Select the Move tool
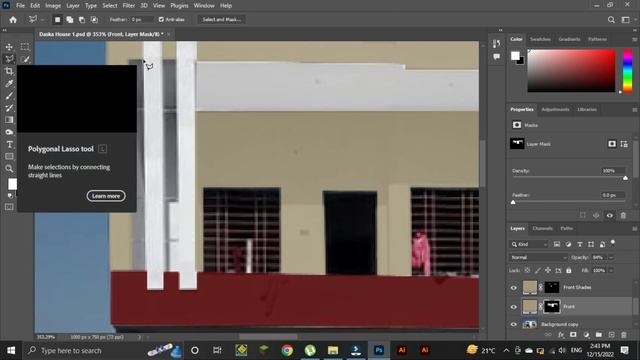 pyautogui.click(x=9, y=47)
